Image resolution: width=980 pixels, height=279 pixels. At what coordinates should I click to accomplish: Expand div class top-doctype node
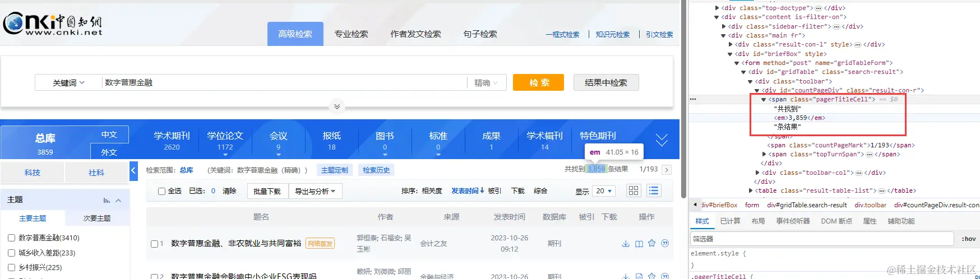717,8
